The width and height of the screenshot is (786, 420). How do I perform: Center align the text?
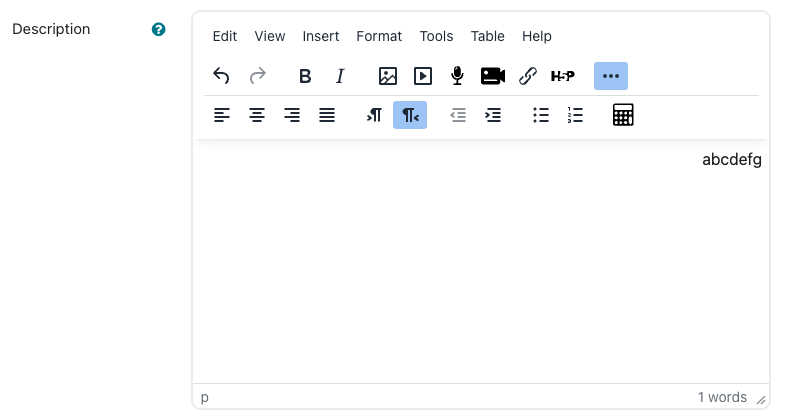point(257,115)
